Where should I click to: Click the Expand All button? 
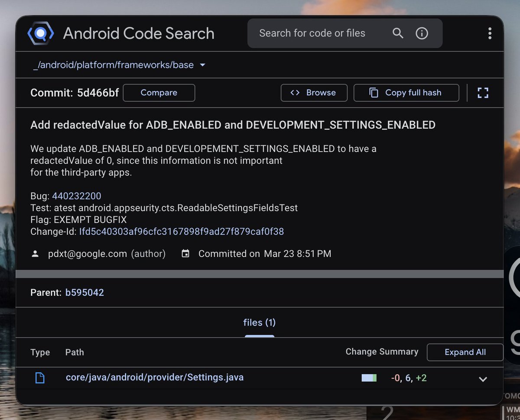pos(465,352)
